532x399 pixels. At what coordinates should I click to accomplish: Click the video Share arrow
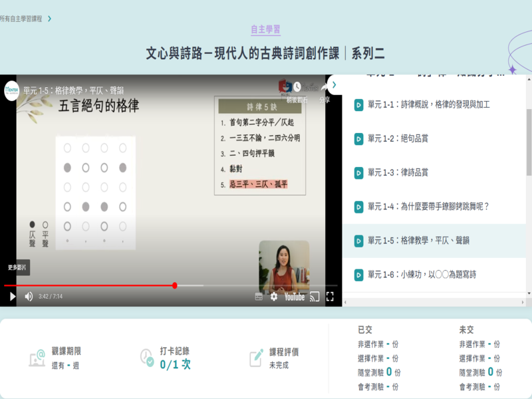click(x=325, y=87)
